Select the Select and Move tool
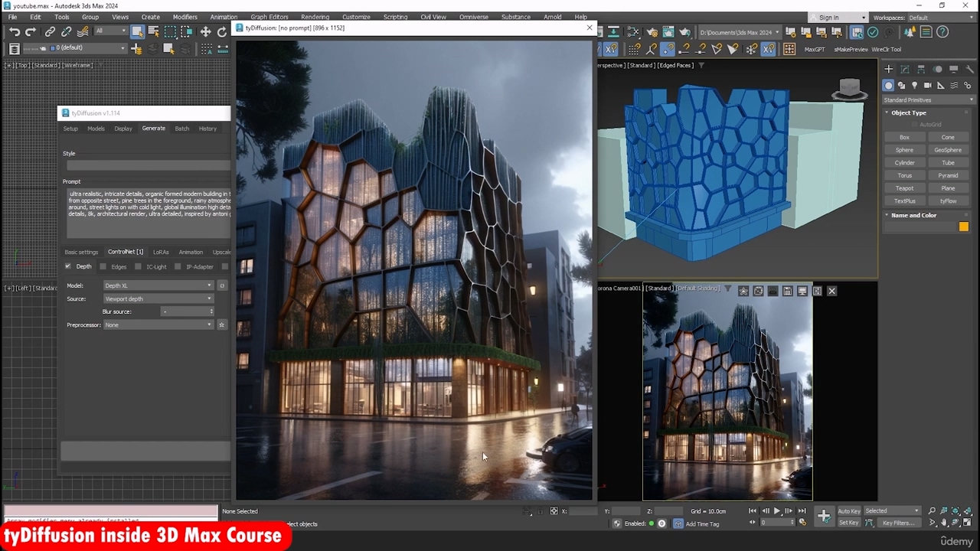This screenshot has width=980, height=551. click(205, 31)
